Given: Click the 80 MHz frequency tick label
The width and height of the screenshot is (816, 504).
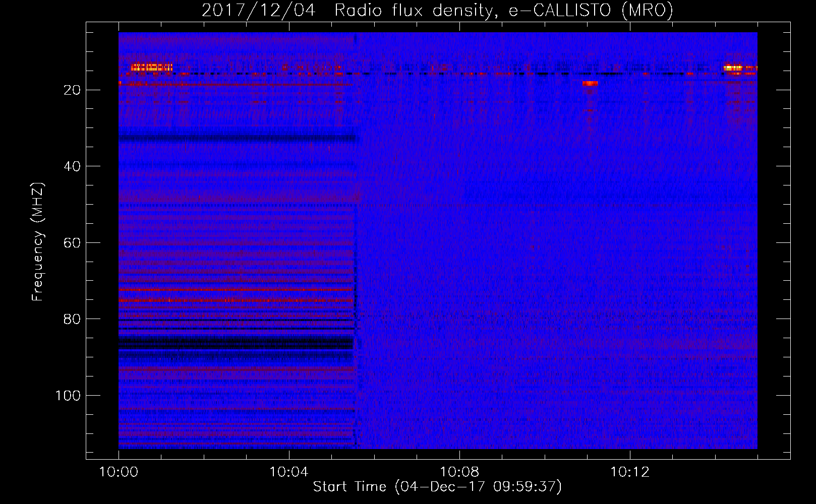Looking at the screenshot, I should 73,319.
